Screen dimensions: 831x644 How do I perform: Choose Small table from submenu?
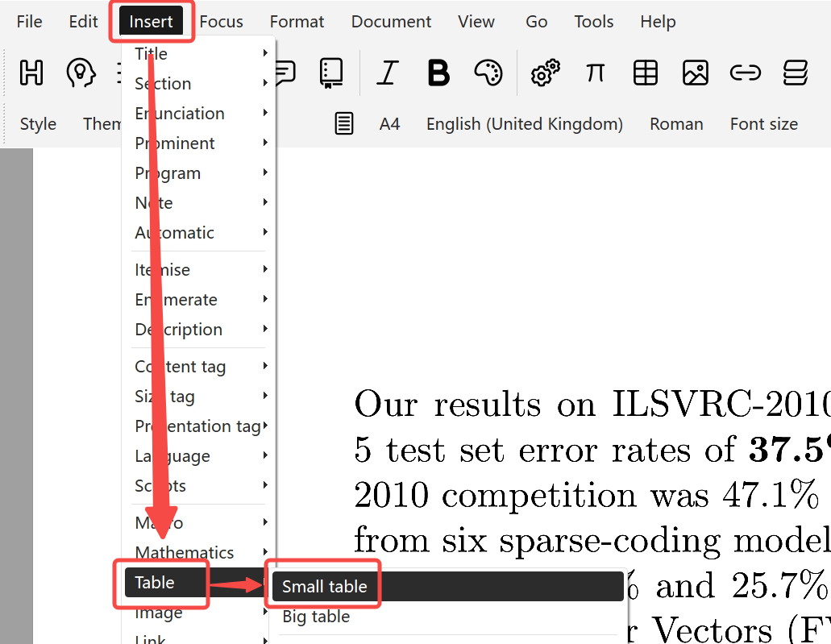click(x=448, y=586)
